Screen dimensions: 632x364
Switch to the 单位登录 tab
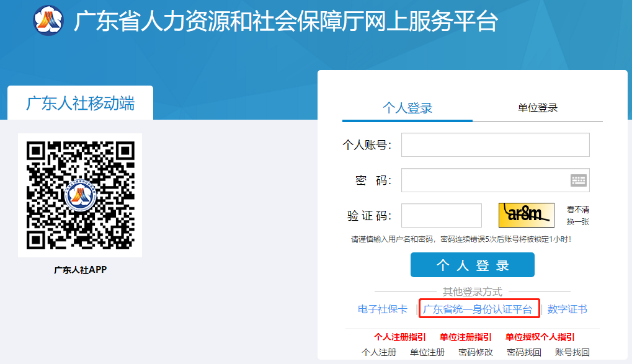[538, 107]
